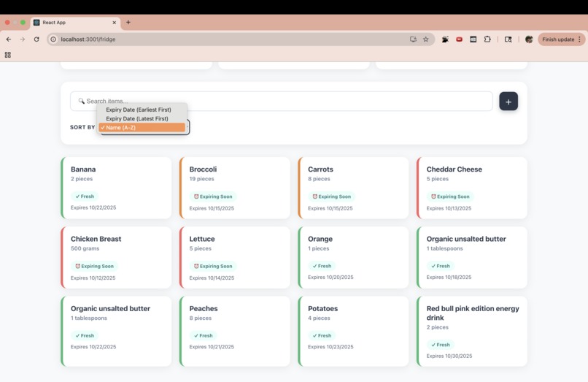Click Expires 10/12/2025 text
This screenshot has height=382, width=588.
(x=93, y=278)
